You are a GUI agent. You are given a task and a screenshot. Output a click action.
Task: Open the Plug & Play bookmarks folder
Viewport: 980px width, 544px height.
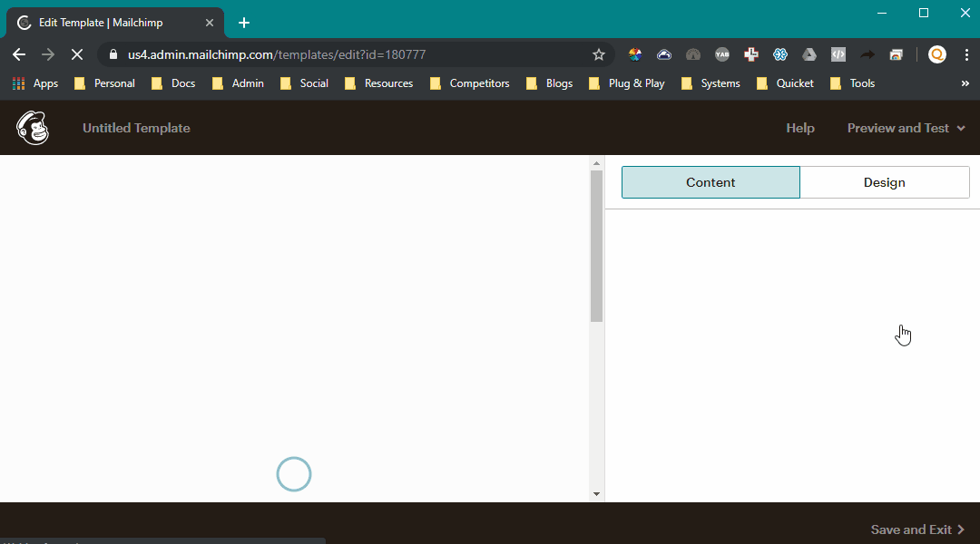pos(627,83)
